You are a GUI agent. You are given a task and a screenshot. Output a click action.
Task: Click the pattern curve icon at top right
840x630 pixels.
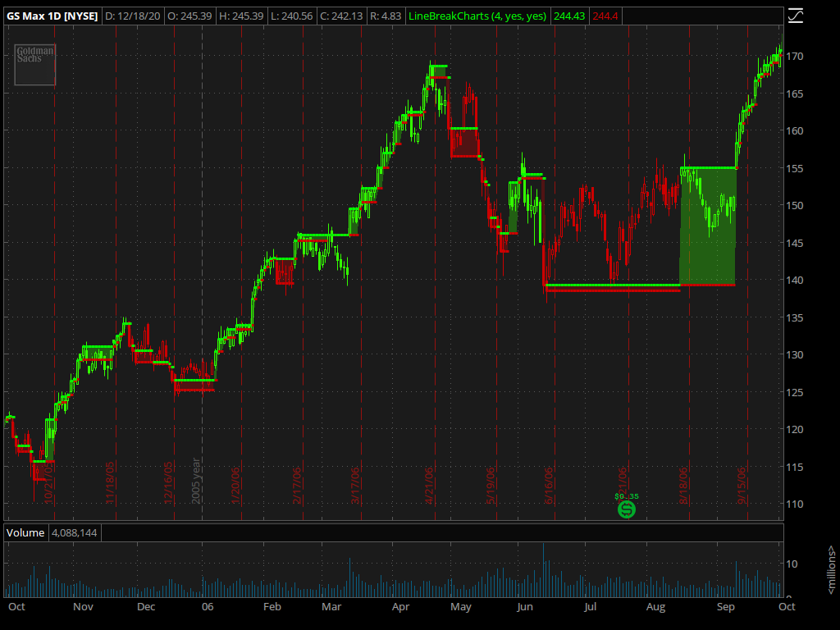point(794,15)
